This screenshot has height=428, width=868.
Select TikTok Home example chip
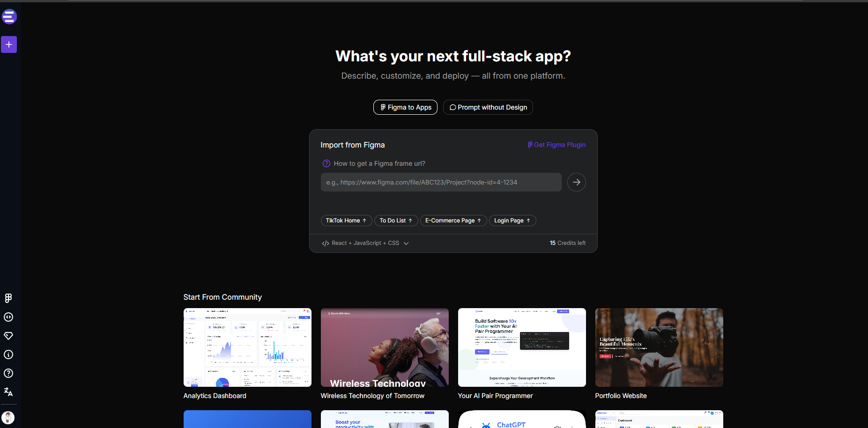[346, 221]
